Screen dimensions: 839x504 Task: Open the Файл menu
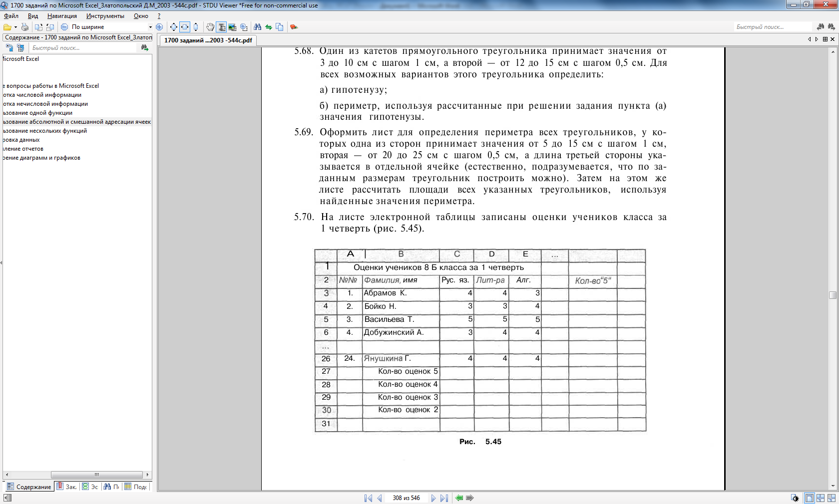coord(11,16)
